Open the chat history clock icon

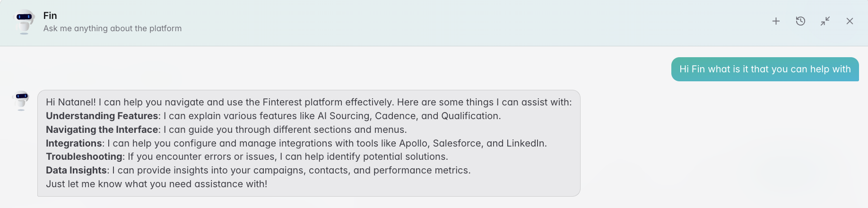click(800, 21)
